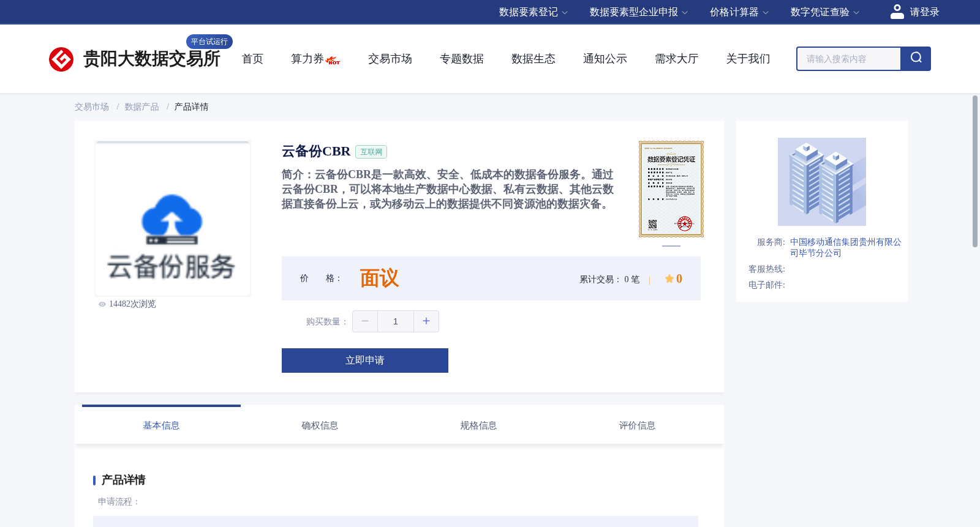Open 数据生态 navigation item

pyautogui.click(x=533, y=59)
